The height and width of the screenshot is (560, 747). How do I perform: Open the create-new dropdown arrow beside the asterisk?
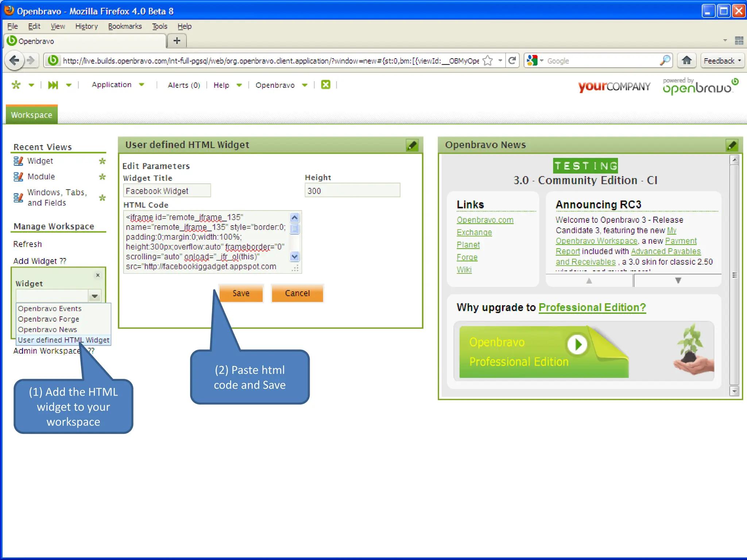(x=31, y=85)
